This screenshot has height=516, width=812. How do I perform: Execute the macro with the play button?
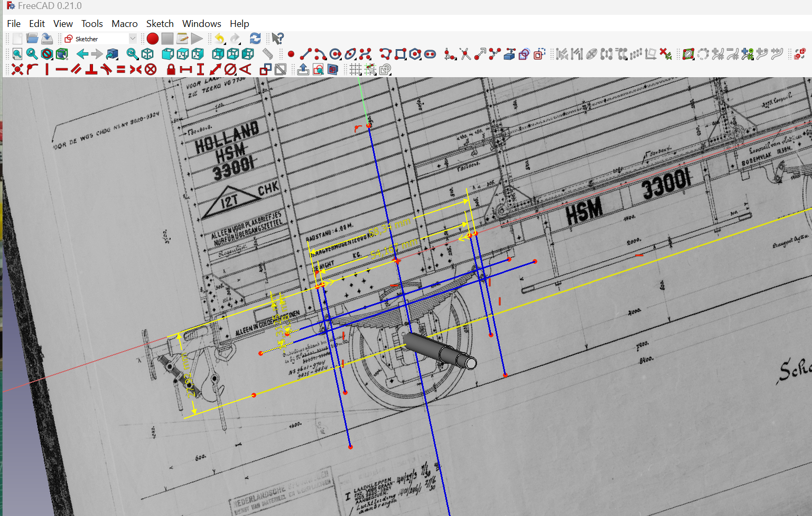click(x=197, y=39)
